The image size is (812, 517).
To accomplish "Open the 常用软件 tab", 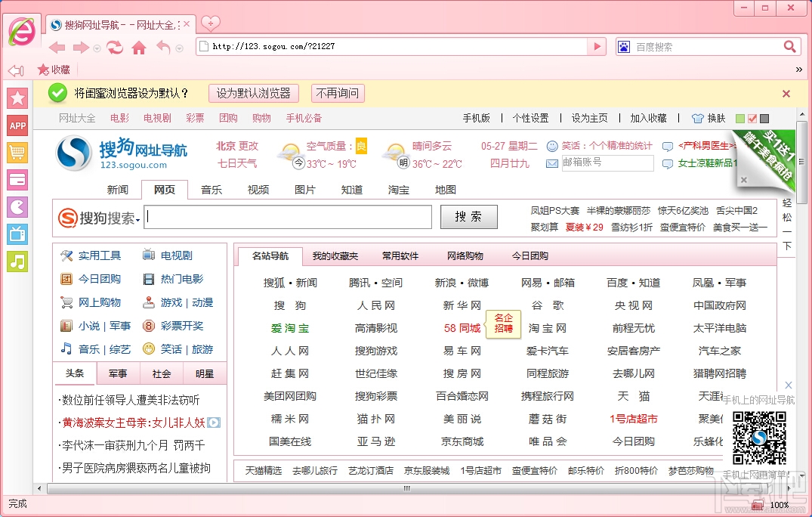I will [x=400, y=256].
